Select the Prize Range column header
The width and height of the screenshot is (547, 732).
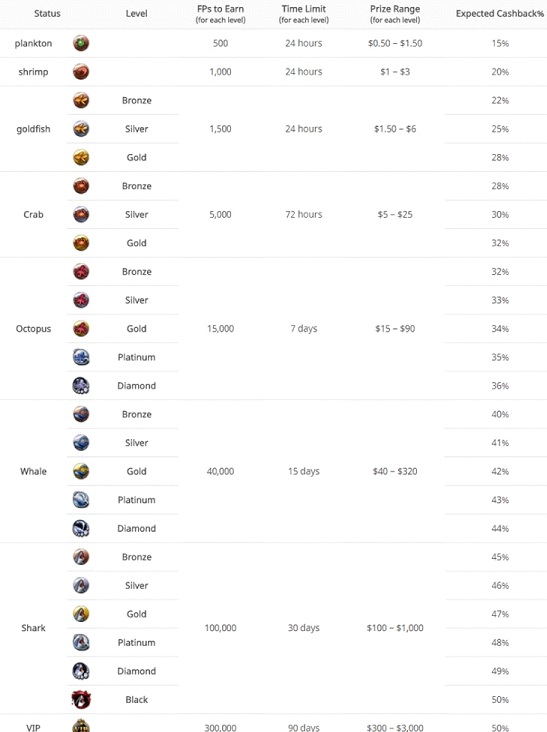(395, 14)
